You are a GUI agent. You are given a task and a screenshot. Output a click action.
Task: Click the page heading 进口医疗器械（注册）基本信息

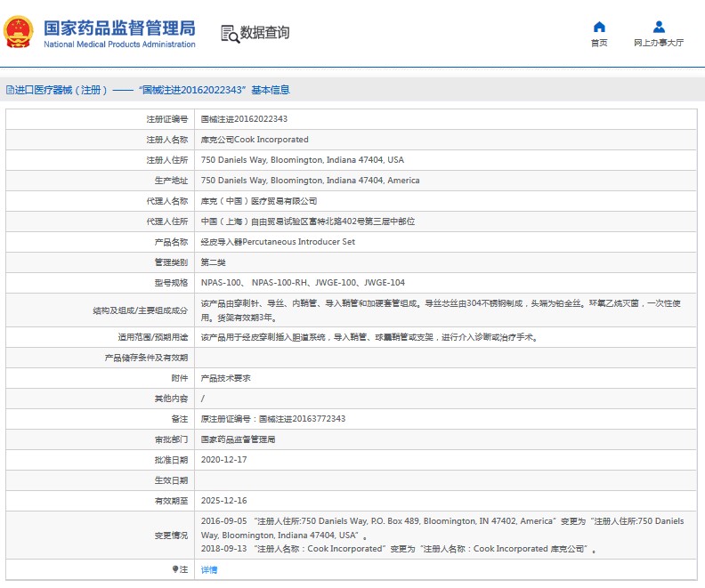[x=148, y=90]
